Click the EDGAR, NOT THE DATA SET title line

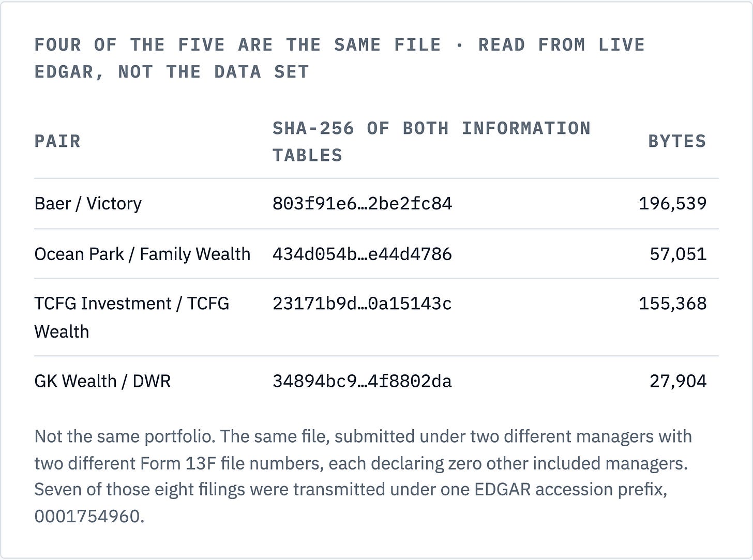(x=172, y=72)
